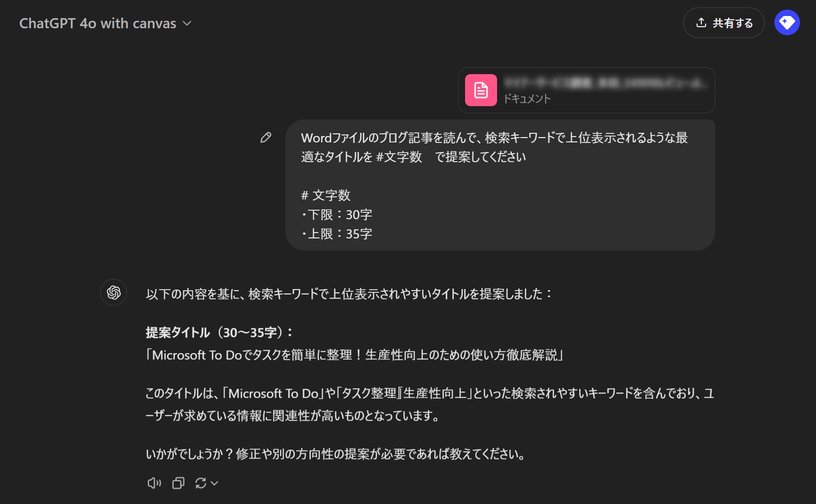Regenerate the response with the refresh icon
The height and width of the screenshot is (504, 816).
[201, 483]
